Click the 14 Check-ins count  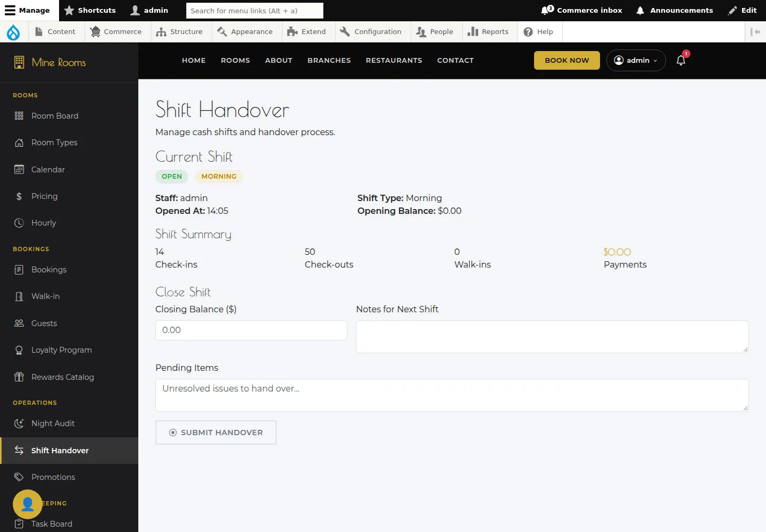tap(160, 252)
